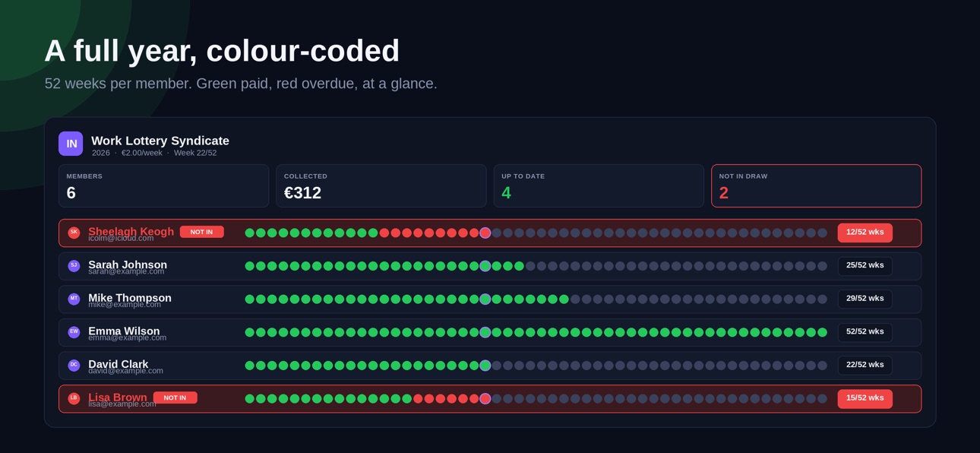Select the email david@example.com
Viewport: 980px width, 453px height.
[126, 371]
